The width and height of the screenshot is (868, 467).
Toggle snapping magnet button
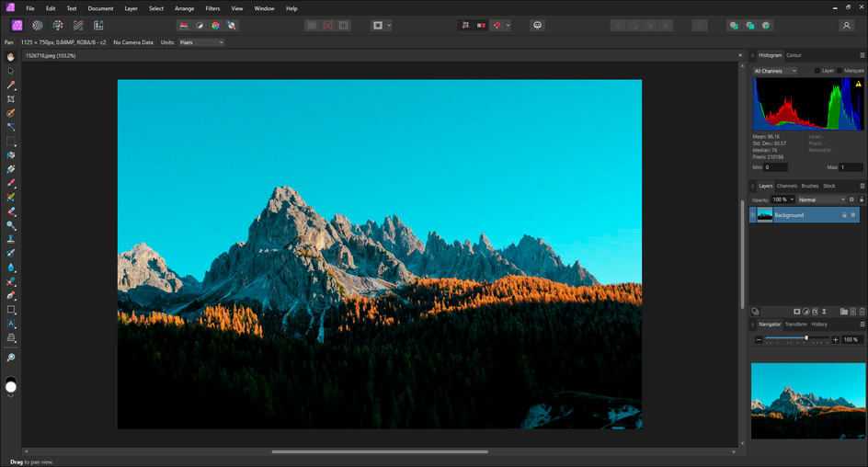(x=497, y=26)
